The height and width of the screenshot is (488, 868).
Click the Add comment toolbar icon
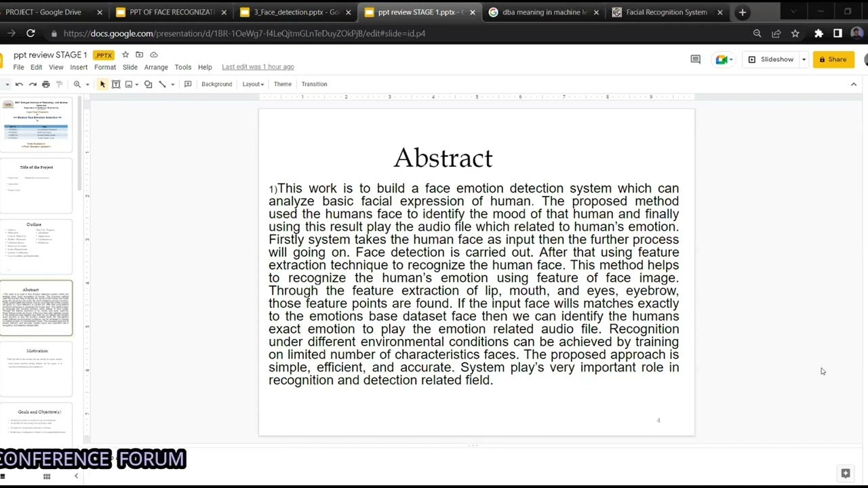188,84
